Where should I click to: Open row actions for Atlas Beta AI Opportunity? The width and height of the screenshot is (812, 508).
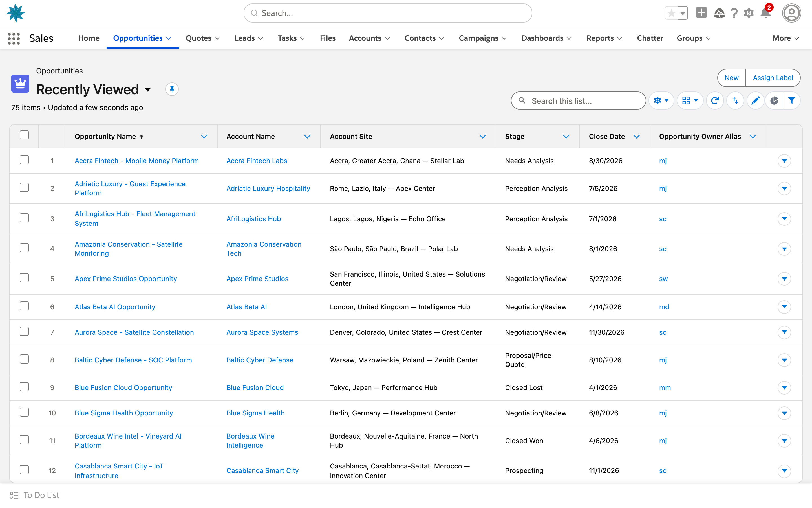click(x=784, y=307)
